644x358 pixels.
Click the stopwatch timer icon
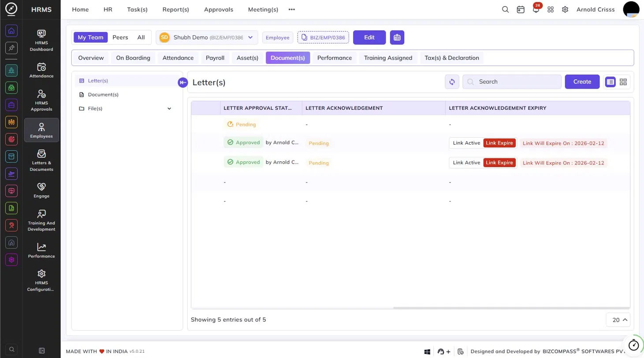633,344
